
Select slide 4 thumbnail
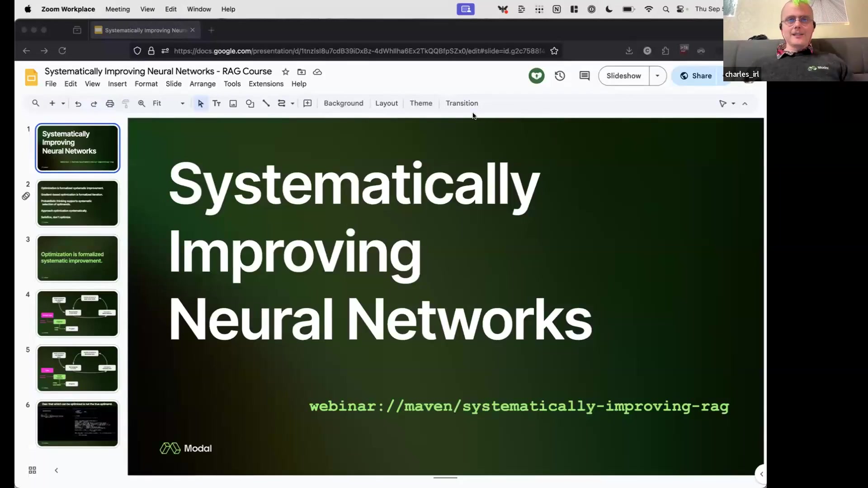(x=77, y=314)
